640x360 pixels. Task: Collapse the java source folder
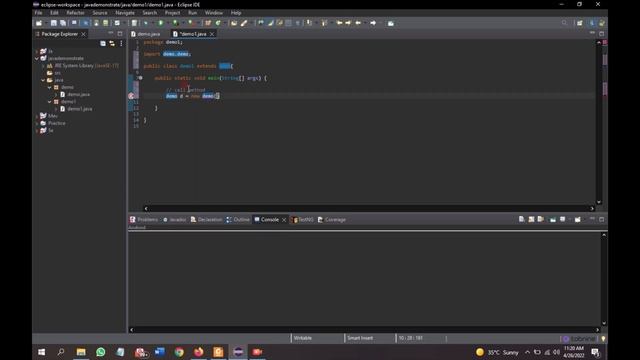[x=43, y=80]
